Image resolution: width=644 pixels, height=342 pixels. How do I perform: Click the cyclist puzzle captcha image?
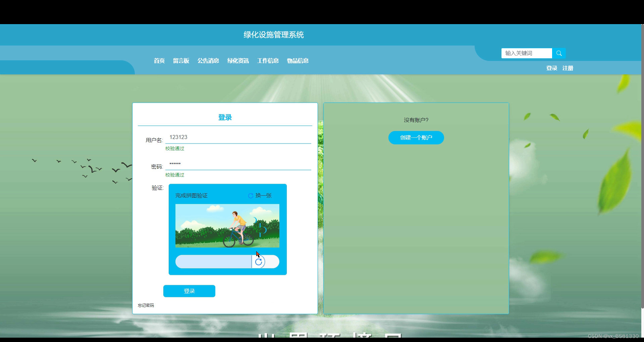[x=227, y=226]
